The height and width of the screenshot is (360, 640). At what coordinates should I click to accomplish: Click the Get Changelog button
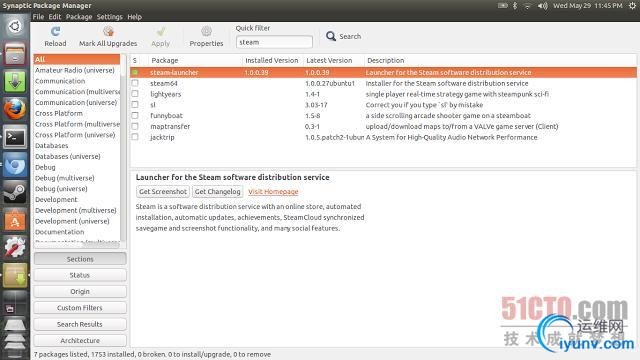pyautogui.click(x=218, y=191)
